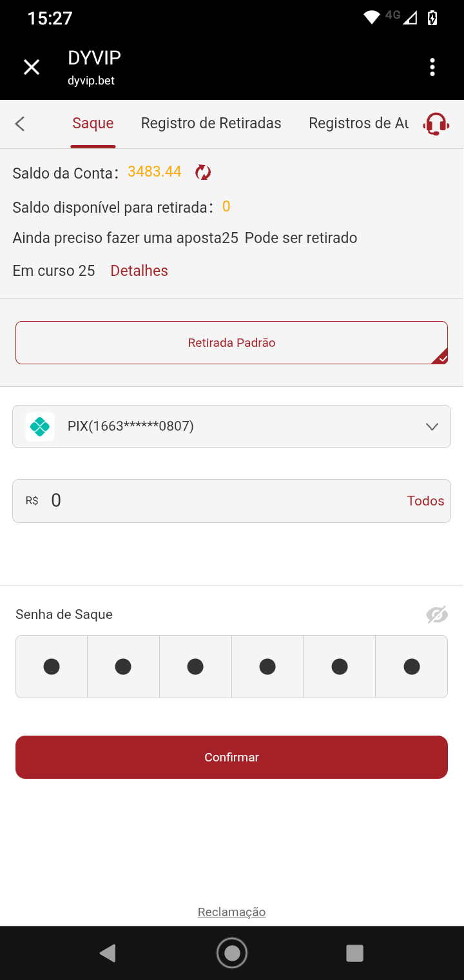Expand the PIX account dropdown
Screen dimensions: 464x980
[231, 426]
